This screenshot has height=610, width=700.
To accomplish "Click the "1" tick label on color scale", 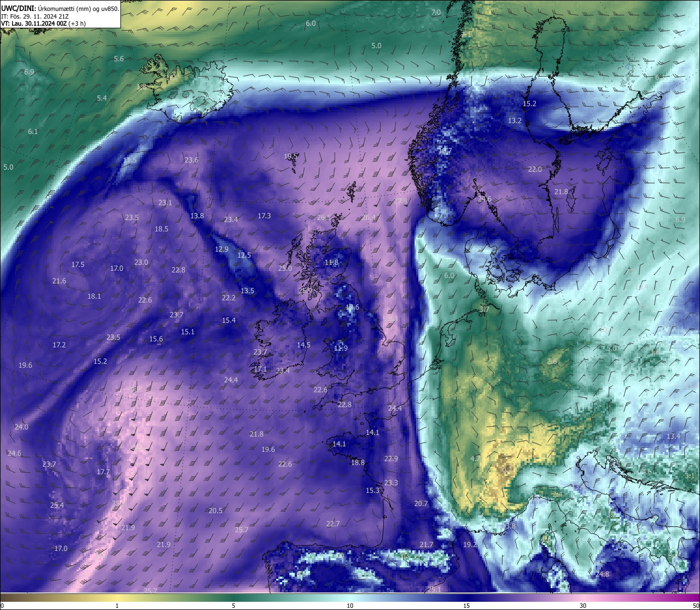I will tap(116, 606).
